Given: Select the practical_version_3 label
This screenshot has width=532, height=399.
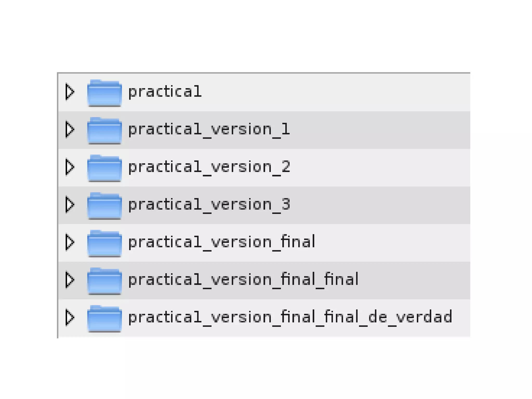Looking at the screenshot, I should 209,204.
